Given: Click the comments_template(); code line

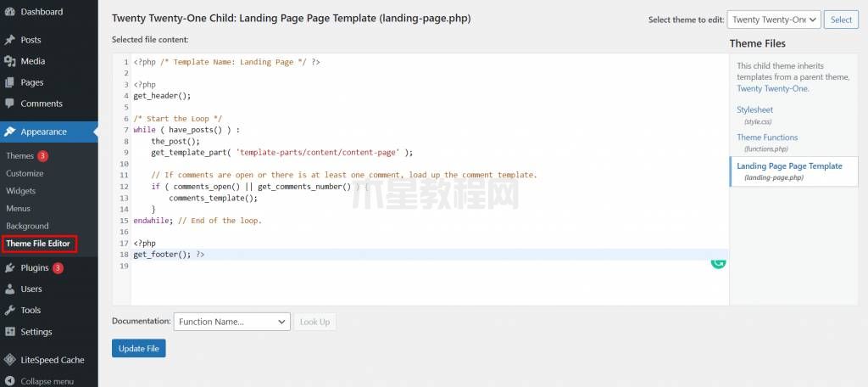Looking at the screenshot, I should click(x=213, y=198).
